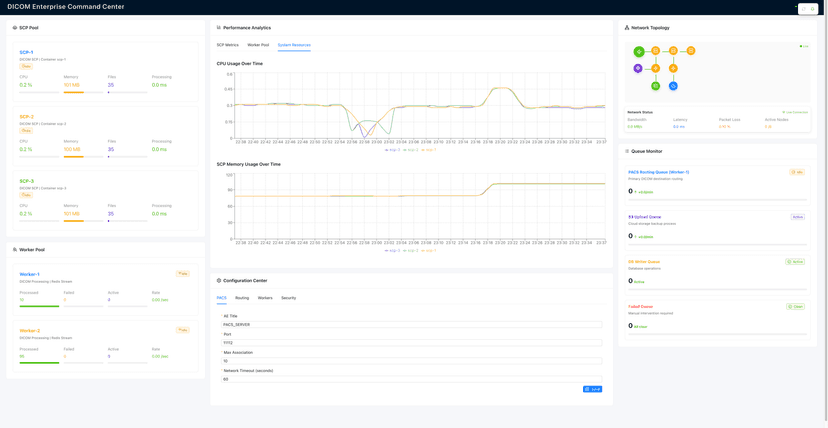This screenshot has height=428, width=828.
Task: Open the PACS configuration tab
Action: pyautogui.click(x=221, y=298)
